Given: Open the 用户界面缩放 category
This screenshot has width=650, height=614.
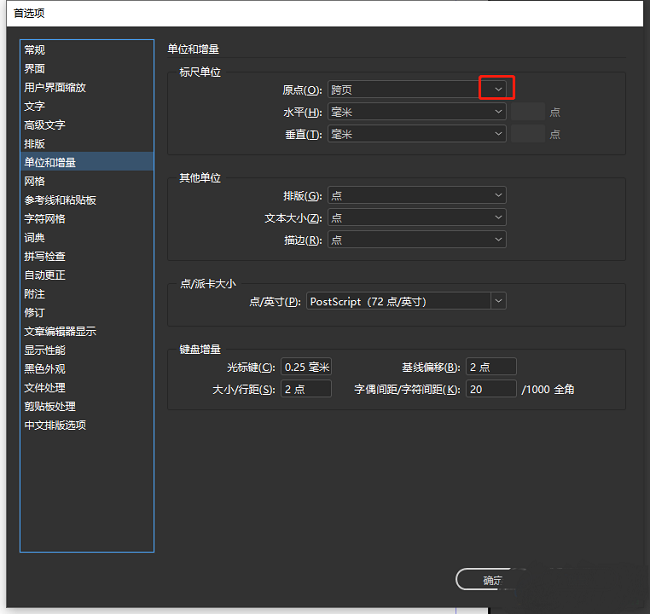Looking at the screenshot, I should (55, 88).
